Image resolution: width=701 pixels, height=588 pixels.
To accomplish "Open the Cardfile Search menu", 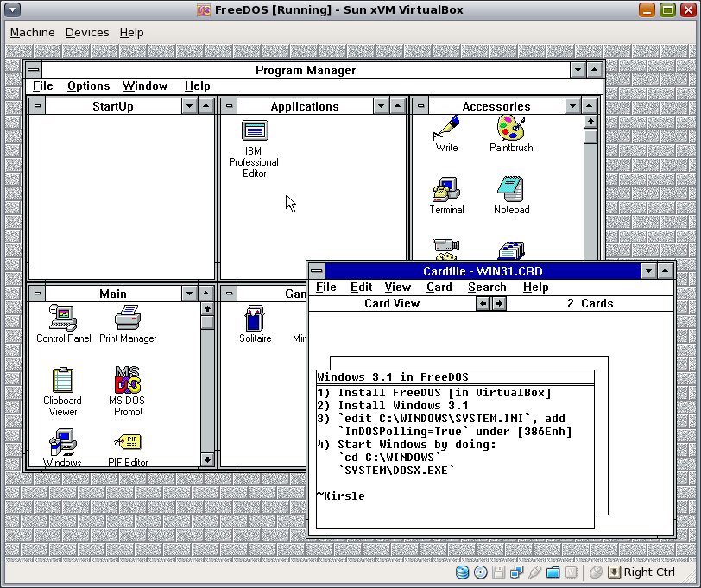I will coord(487,287).
